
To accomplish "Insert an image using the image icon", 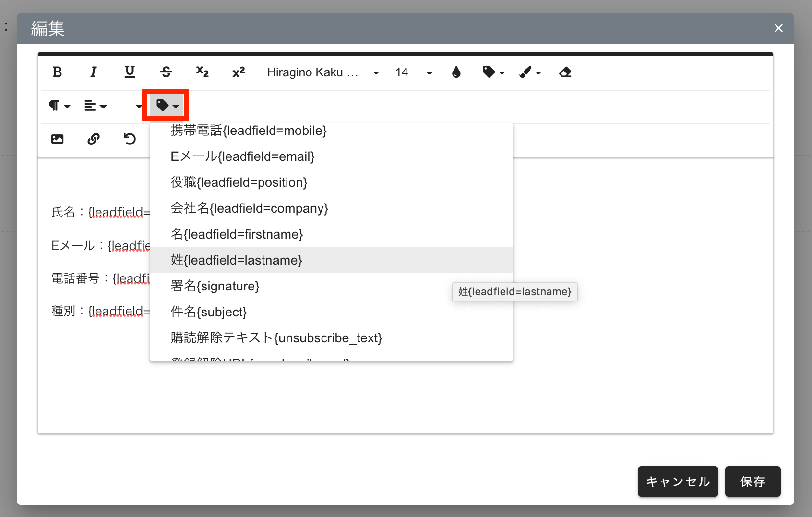I will (x=57, y=139).
